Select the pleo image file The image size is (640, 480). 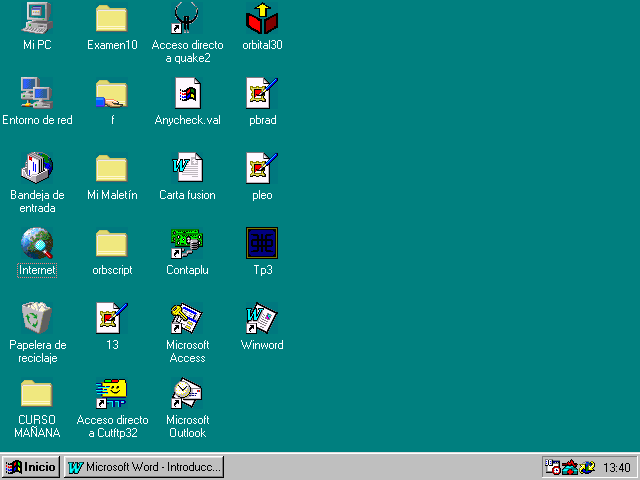262,168
